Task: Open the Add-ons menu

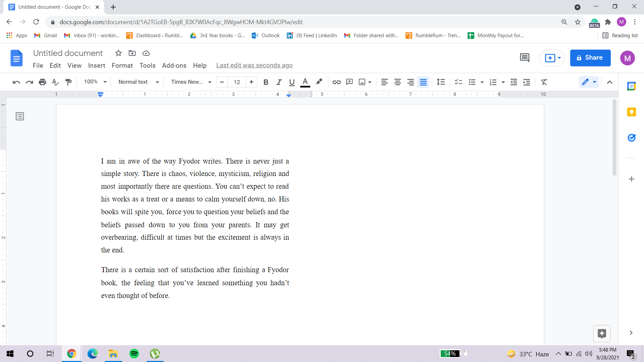Action: point(174,65)
